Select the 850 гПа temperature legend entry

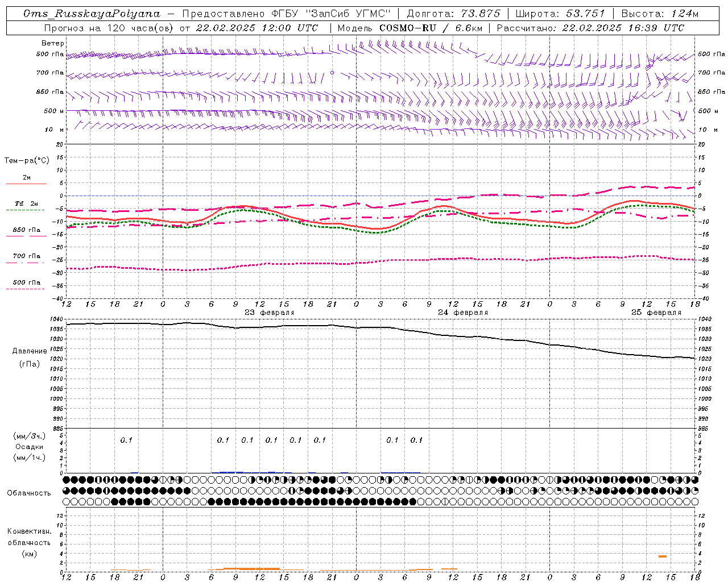tap(26, 230)
